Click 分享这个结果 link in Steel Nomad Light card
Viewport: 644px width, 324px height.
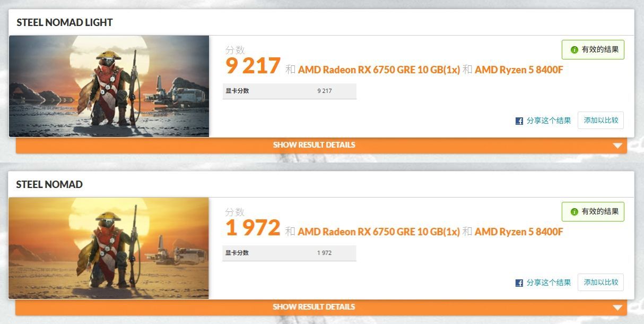(549, 121)
